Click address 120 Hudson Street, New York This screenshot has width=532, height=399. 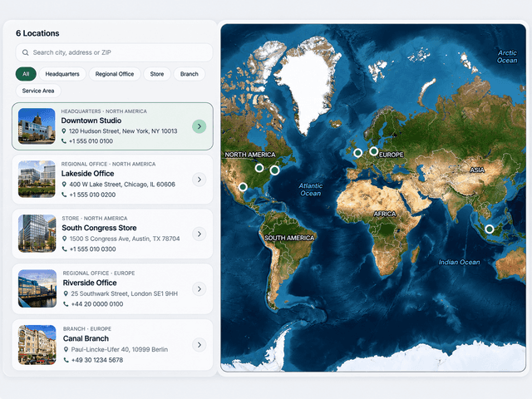tap(123, 131)
